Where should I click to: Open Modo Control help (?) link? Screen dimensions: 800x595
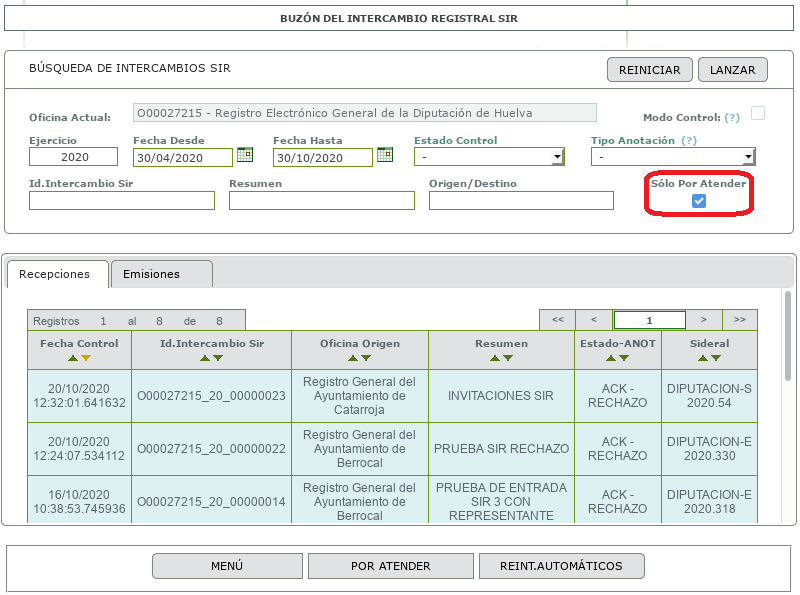pos(732,117)
